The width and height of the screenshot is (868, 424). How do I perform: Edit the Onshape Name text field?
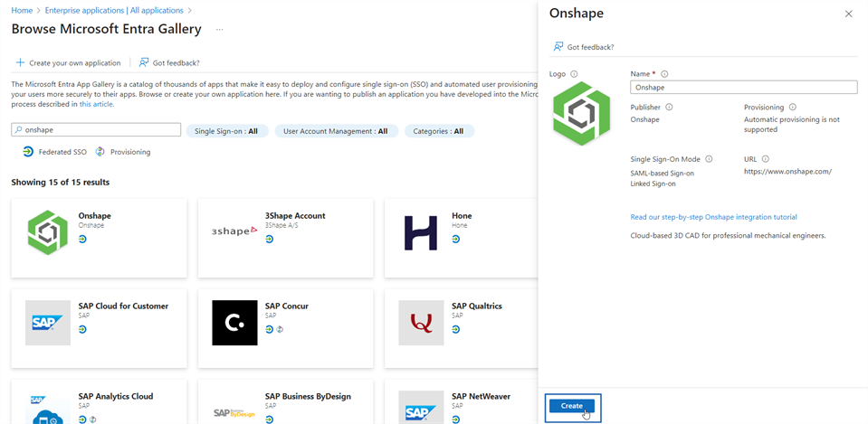742,88
